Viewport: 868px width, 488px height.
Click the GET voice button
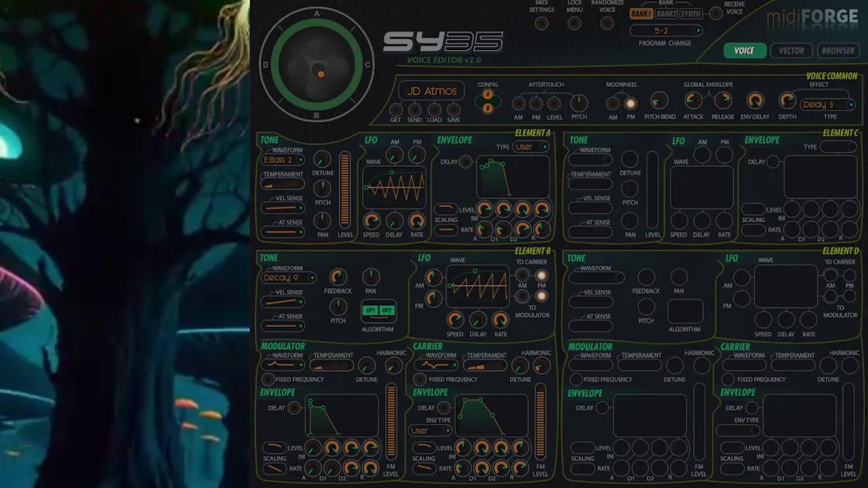pos(396,109)
